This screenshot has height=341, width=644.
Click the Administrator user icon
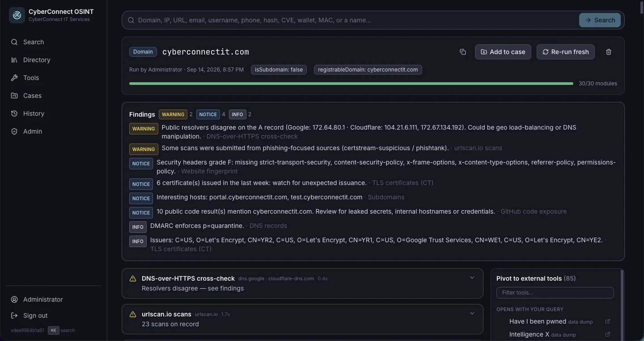(x=14, y=299)
